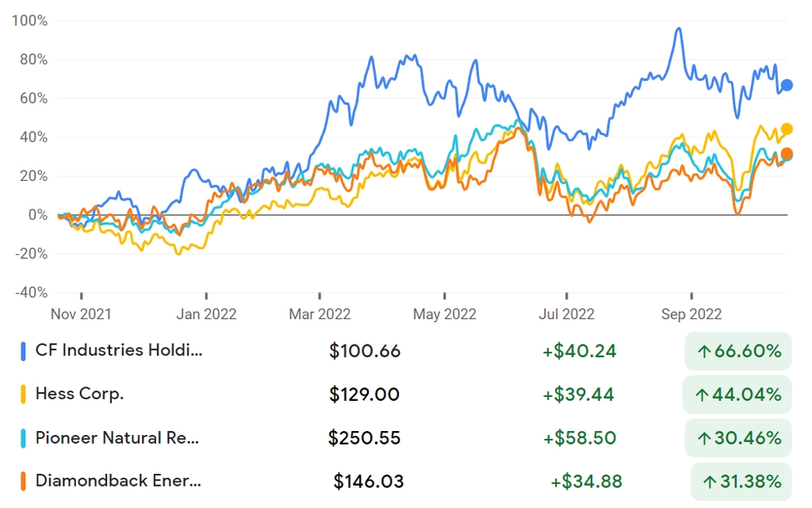Select the orange endpoint dot on chart
Screen dimensions: 812x508
tap(787, 153)
